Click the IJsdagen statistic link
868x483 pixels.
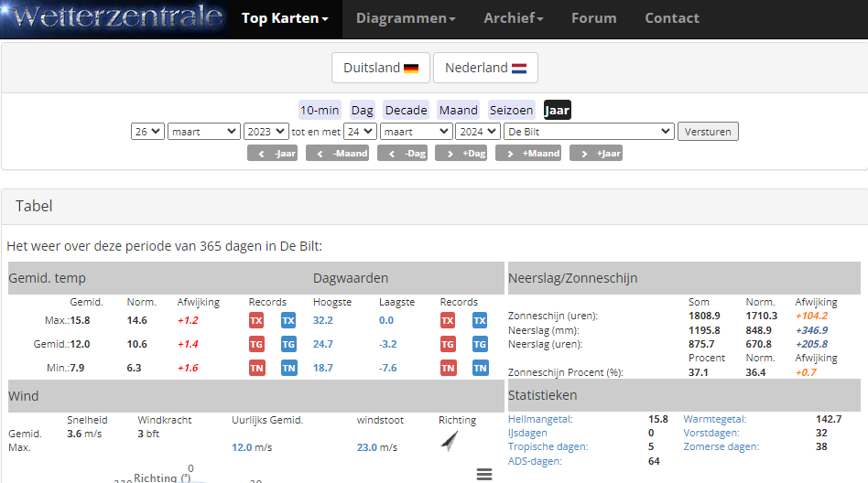click(527, 433)
